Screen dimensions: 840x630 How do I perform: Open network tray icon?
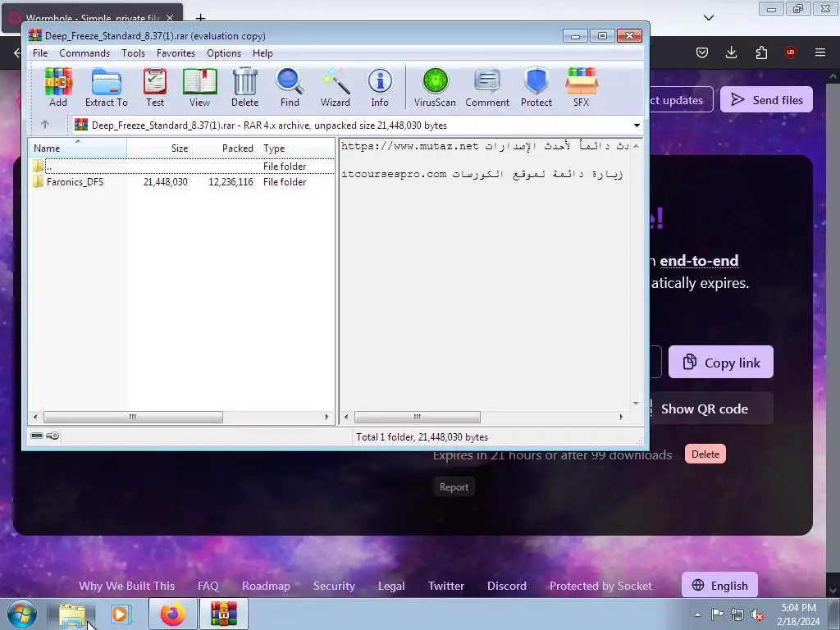(737, 615)
